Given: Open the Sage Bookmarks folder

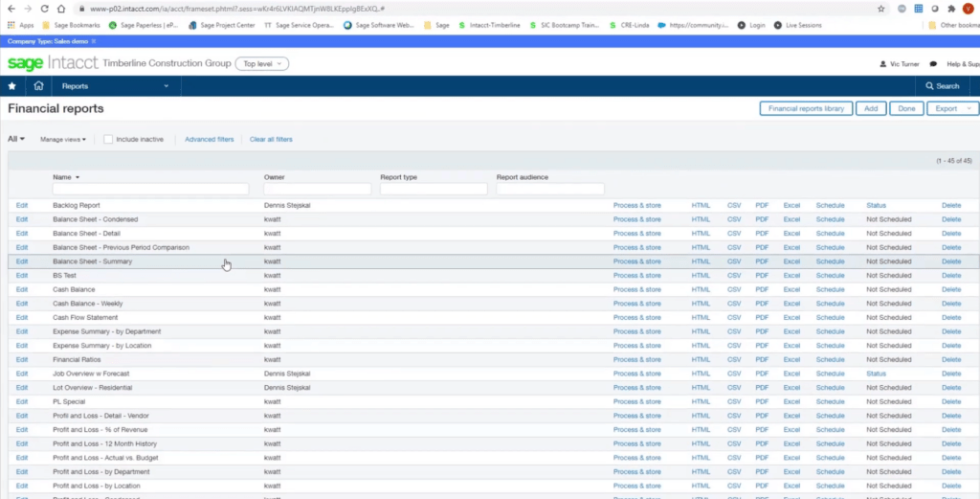Looking at the screenshot, I should coord(71,26).
